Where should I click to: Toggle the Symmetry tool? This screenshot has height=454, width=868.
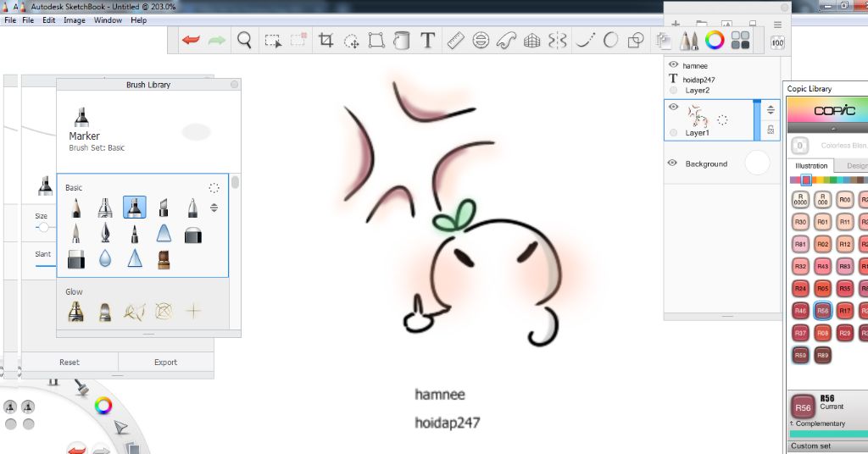[557, 41]
